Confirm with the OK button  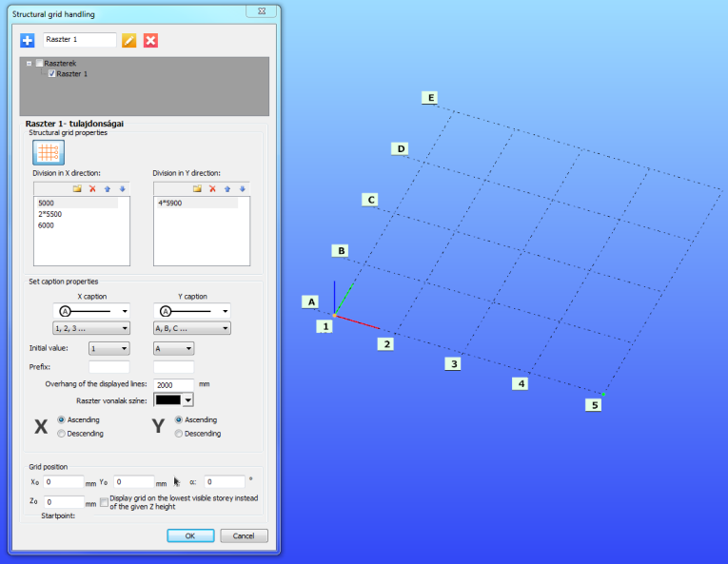click(x=190, y=535)
